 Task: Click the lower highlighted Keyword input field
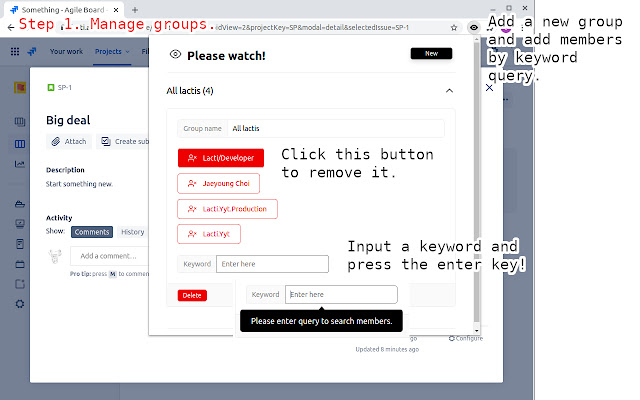341,294
